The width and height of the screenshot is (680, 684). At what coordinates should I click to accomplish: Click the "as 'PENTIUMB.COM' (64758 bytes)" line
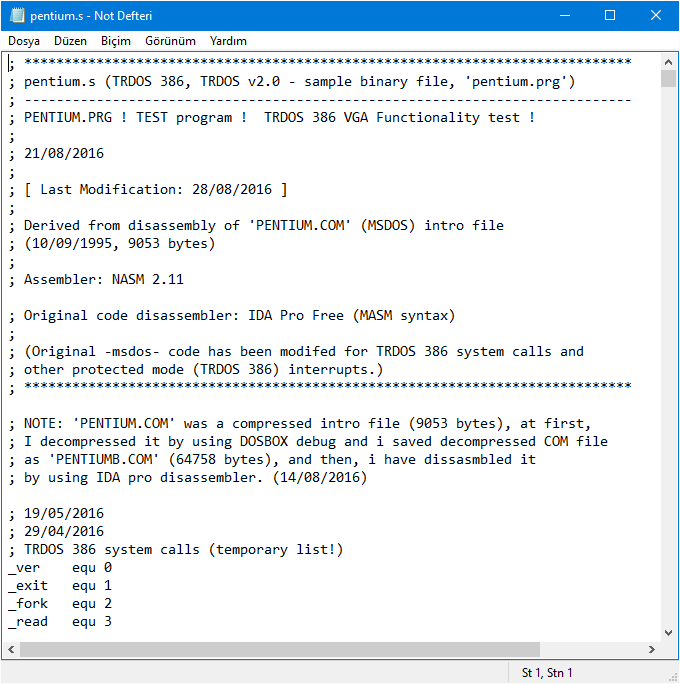(x=272, y=459)
